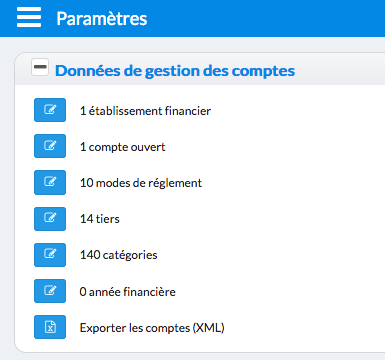Viewport: 385px width, 360px height.
Task: Select the 10 modes de réglement text
Action: click(x=141, y=183)
